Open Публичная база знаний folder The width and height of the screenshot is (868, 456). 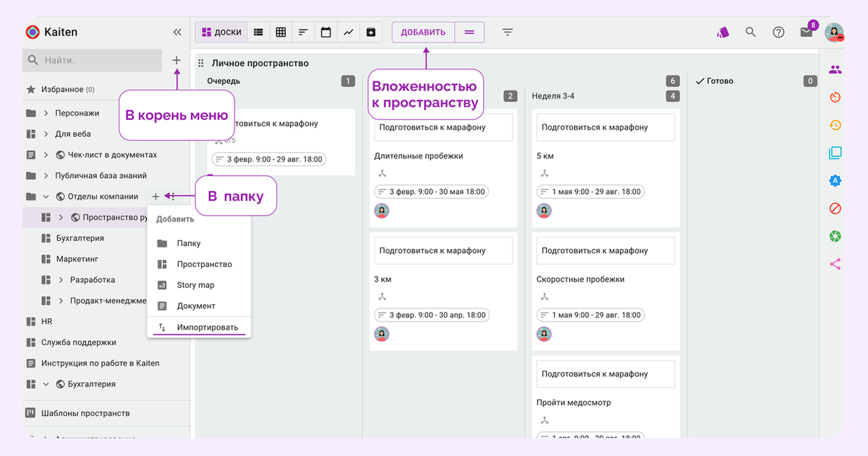pos(101,175)
